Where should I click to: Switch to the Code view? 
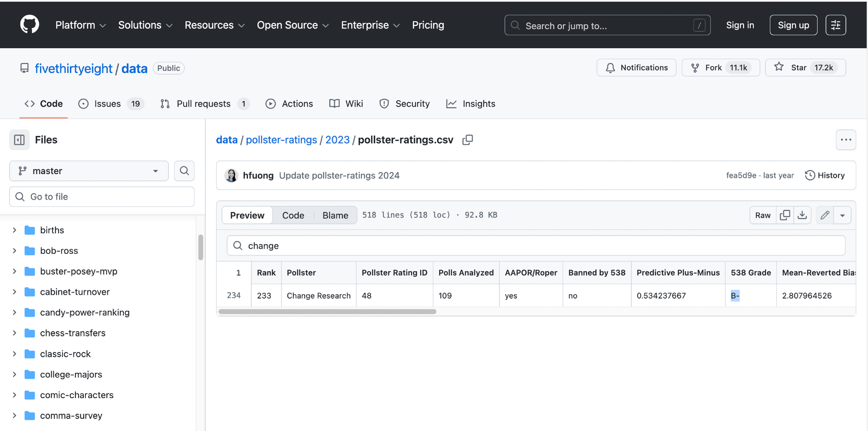(293, 215)
